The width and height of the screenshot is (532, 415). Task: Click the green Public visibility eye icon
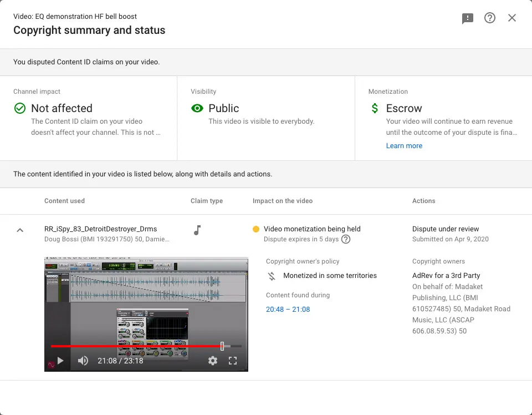coord(197,108)
